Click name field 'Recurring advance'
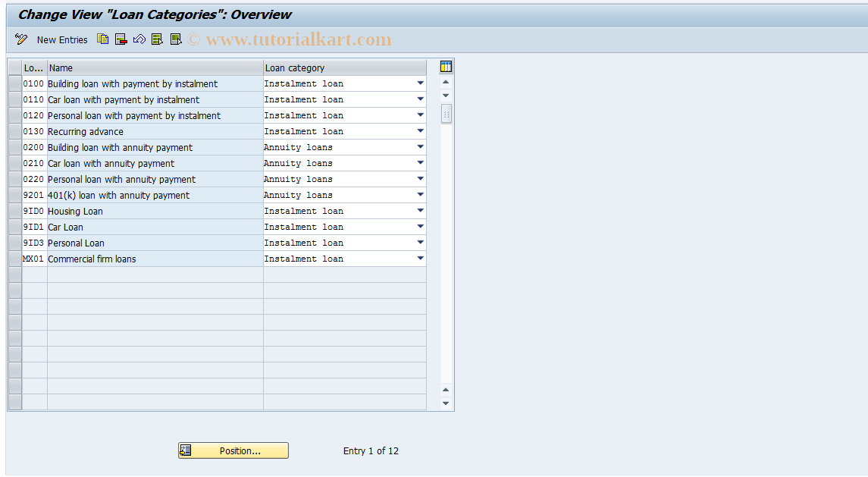This screenshot has width=868, height=477. (155, 132)
